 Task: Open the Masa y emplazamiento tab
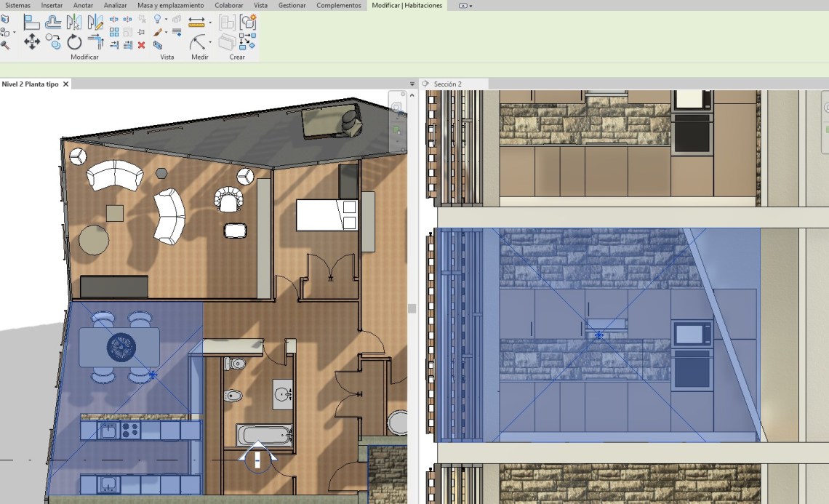(170, 6)
